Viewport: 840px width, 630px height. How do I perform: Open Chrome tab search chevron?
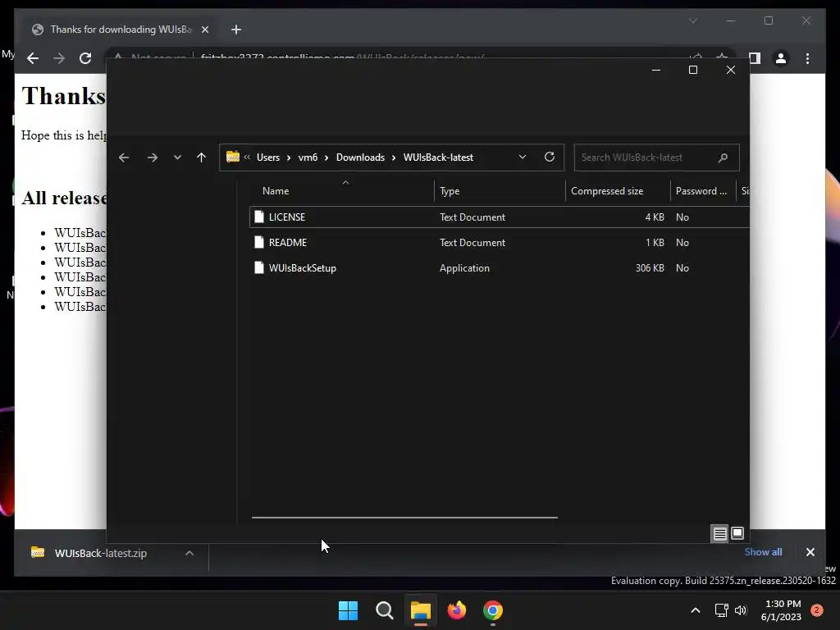[692, 21]
